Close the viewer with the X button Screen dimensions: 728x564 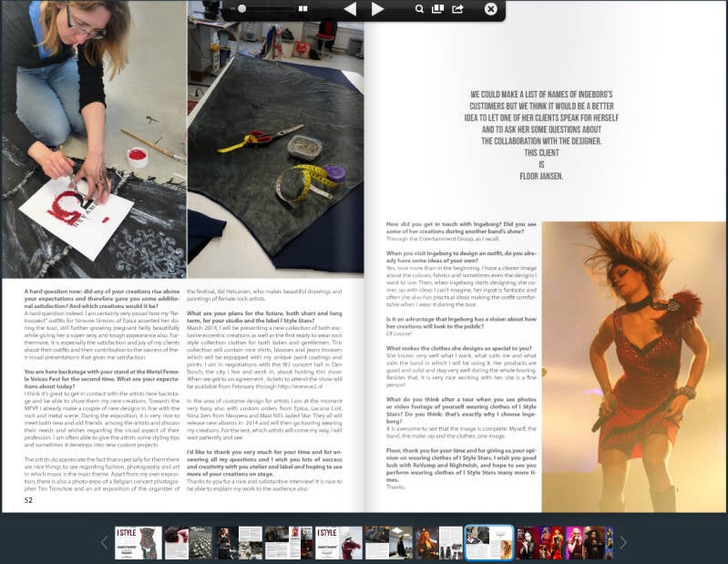tap(491, 9)
